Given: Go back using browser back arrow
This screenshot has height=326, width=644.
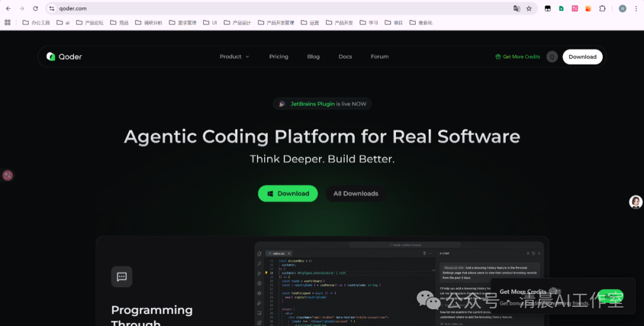Looking at the screenshot, I should [8, 8].
